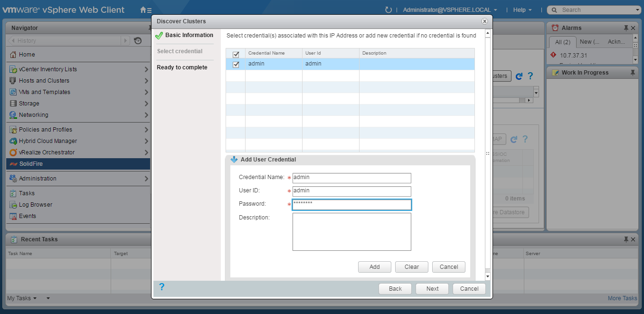Cancel the Add User Credential form
Screen dimensions: 644x314
[x=449, y=267]
